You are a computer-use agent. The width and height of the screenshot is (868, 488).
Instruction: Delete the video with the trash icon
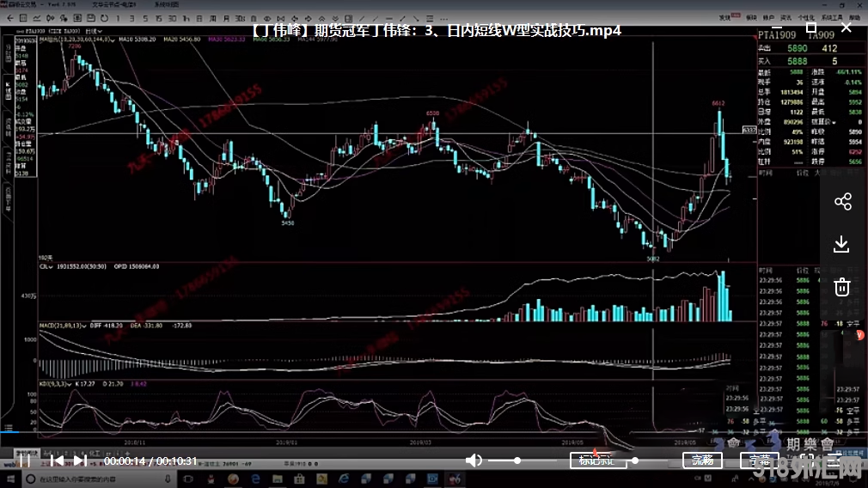tap(842, 287)
